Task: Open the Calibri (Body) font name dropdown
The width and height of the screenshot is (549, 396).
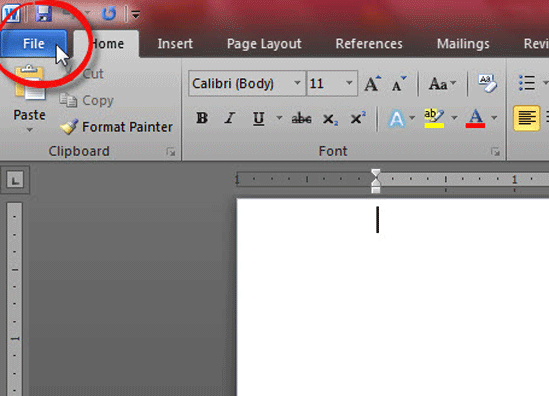Action: pos(297,83)
